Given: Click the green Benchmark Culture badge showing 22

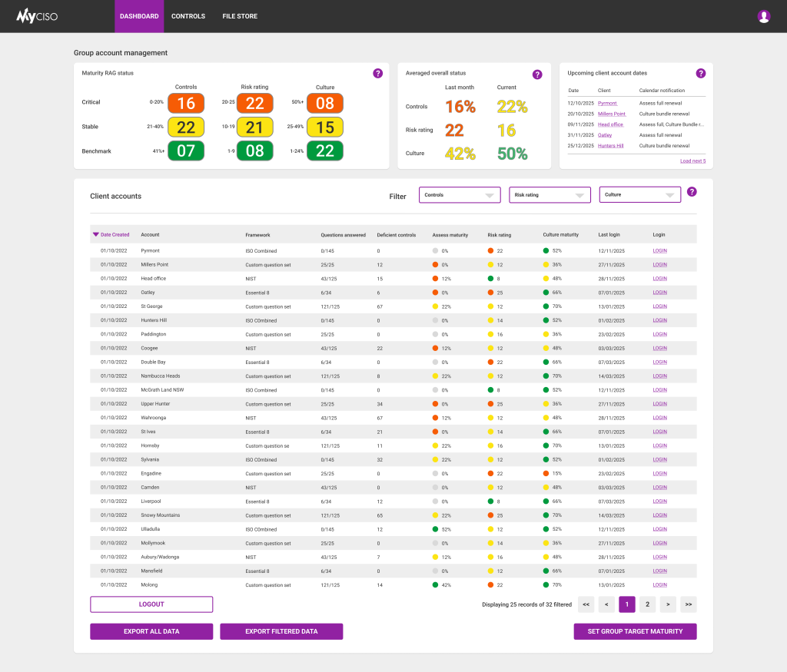Looking at the screenshot, I should [324, 151].
